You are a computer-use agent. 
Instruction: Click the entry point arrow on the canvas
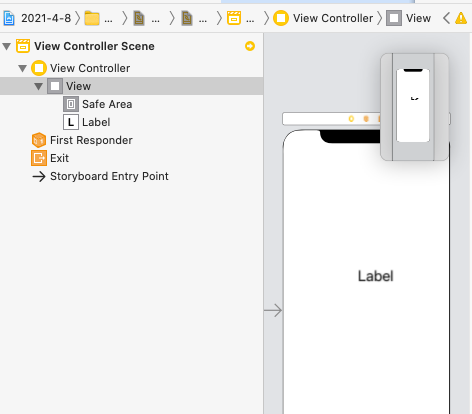pos(273,310)
